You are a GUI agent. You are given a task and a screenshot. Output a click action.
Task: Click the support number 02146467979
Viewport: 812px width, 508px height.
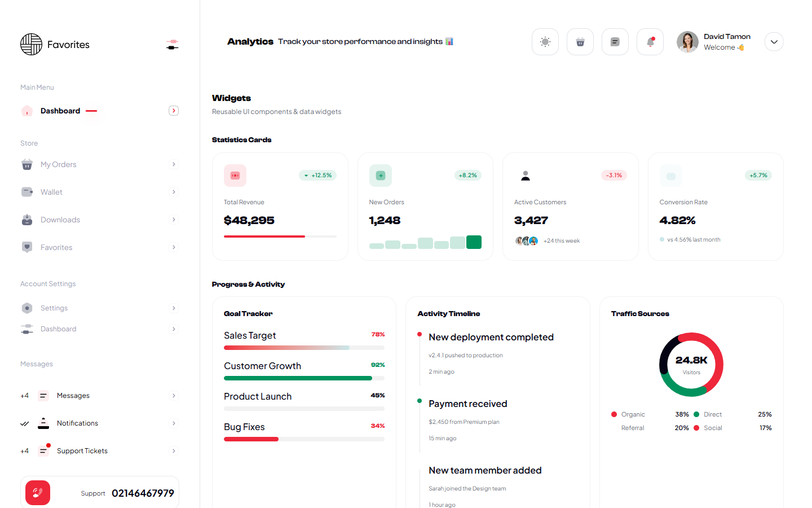(143, 493)
